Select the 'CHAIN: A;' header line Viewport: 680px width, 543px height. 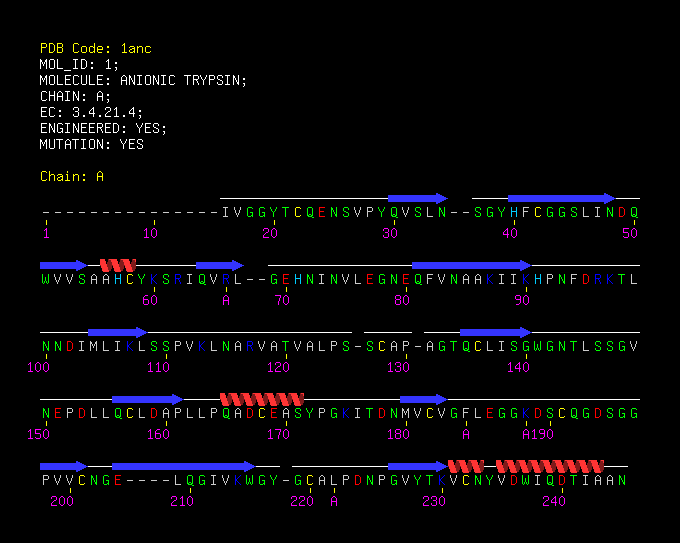tap(75, 96)
